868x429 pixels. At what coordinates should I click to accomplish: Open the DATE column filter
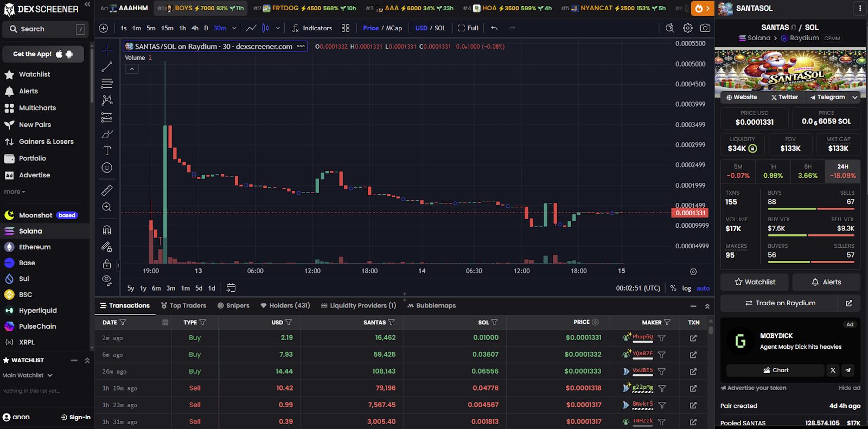(123, 322)
